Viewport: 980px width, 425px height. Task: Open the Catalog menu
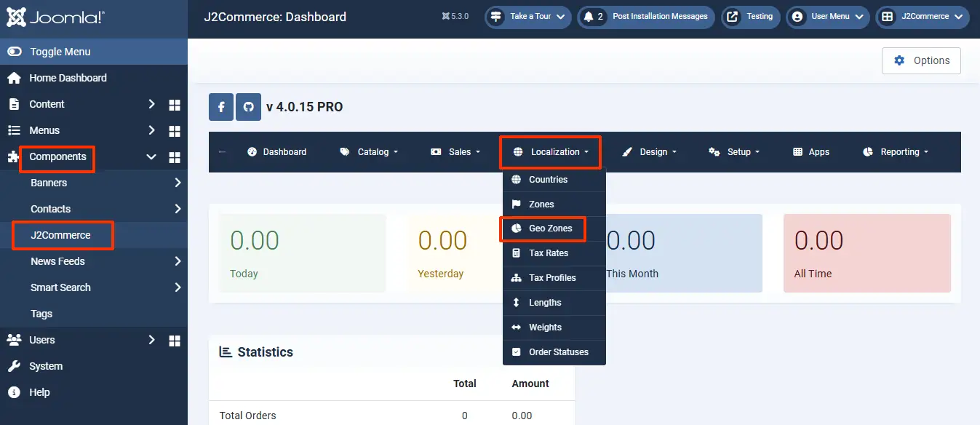click(369, 152)
